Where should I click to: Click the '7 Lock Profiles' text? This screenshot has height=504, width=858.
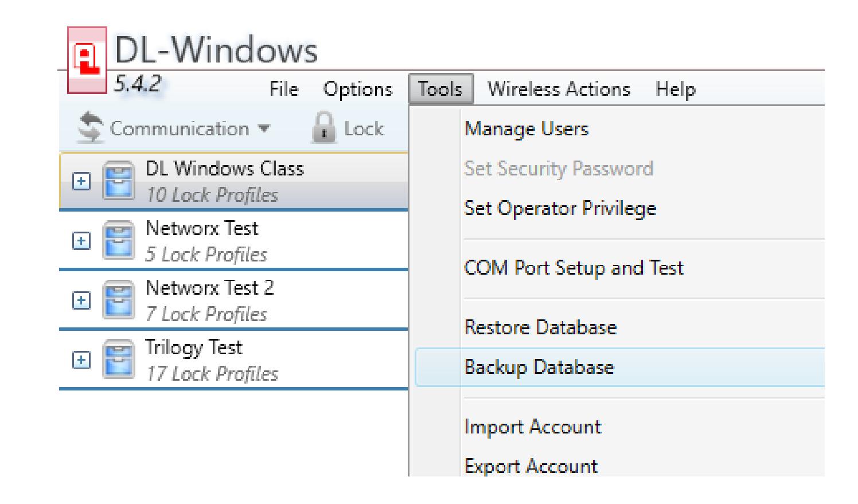[x=206, y=314]
